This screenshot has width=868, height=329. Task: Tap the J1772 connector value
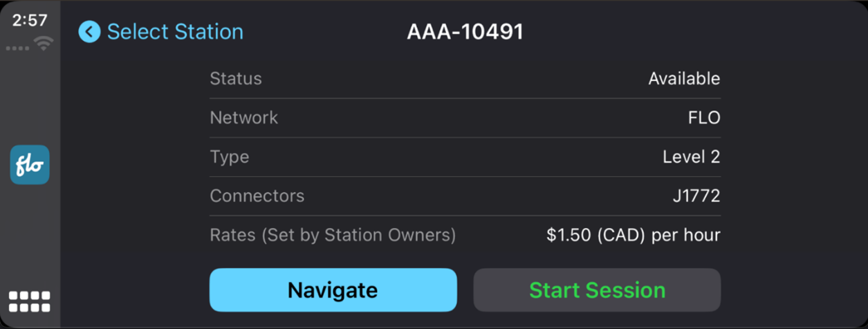696,196
